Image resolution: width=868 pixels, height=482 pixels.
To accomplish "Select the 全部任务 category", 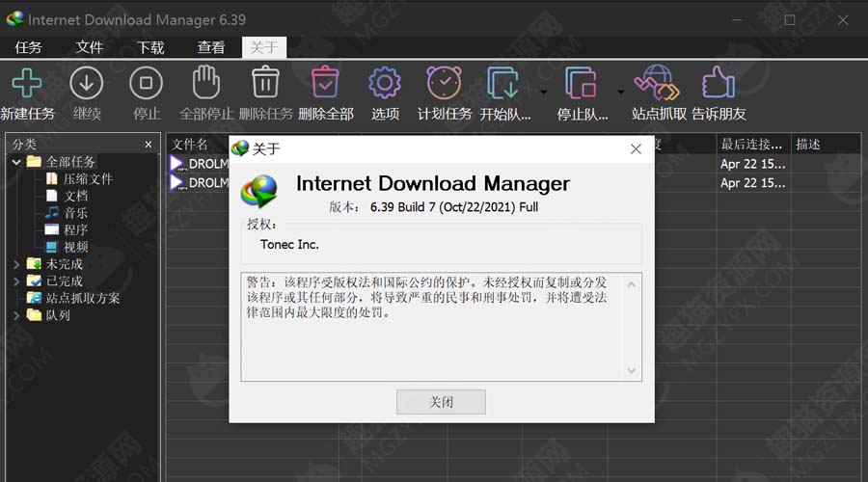I will pyautogui.click(x=70, y=162).
